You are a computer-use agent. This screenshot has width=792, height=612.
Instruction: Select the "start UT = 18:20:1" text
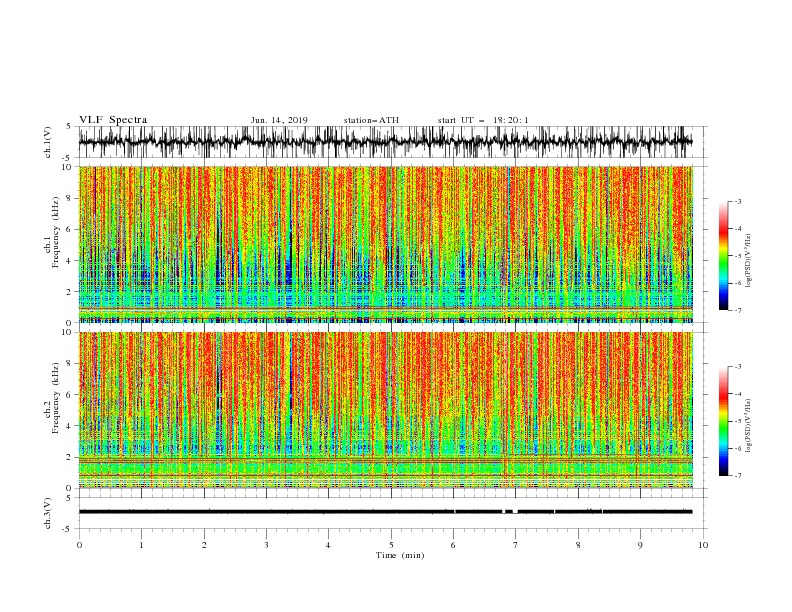[x=483, y=120]
